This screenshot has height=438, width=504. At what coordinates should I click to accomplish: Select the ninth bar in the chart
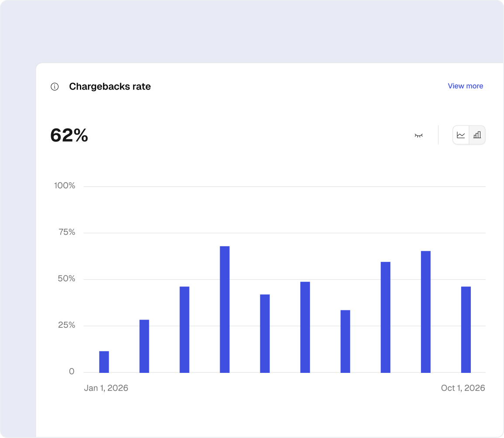(425, 312)
